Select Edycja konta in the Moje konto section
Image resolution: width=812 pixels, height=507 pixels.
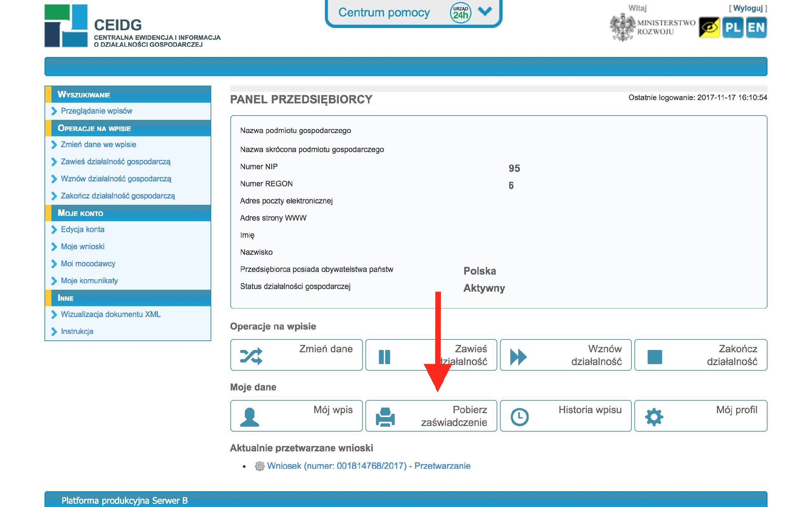[82, 230]
